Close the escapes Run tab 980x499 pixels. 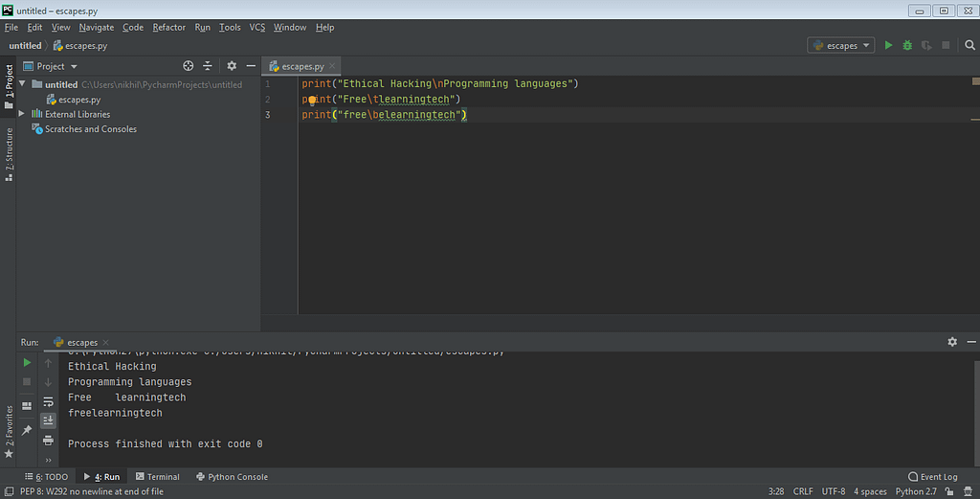(x=105, y=342)
